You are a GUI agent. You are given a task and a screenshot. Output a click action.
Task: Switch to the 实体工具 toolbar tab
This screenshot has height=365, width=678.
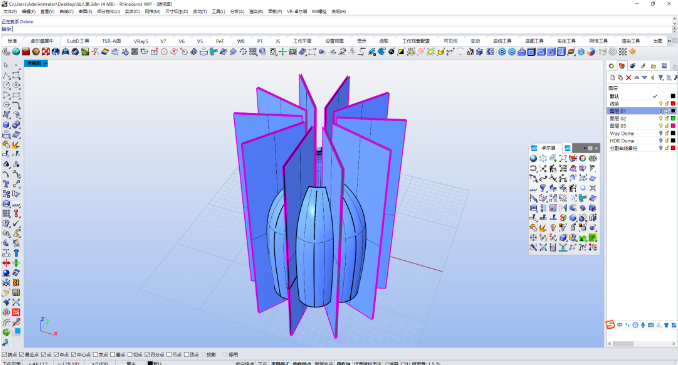[x=566, y=41]
